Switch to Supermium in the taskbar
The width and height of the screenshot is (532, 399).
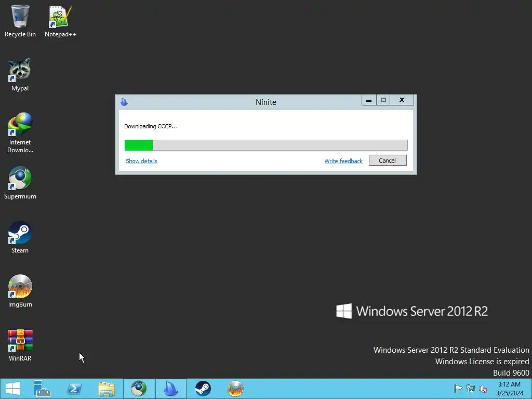click(139, 389)
